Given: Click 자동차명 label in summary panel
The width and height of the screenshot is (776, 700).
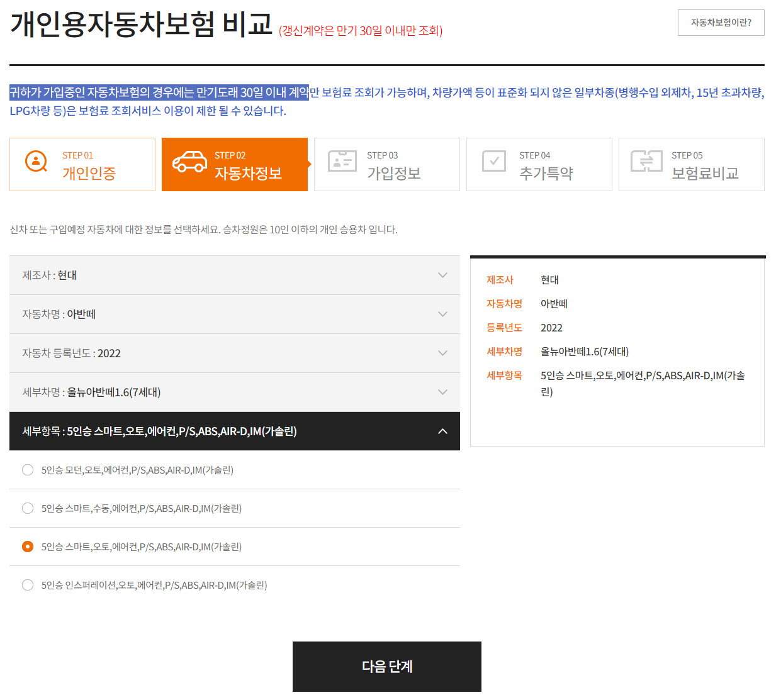Looking at the screenshot, I should point(504,304).
